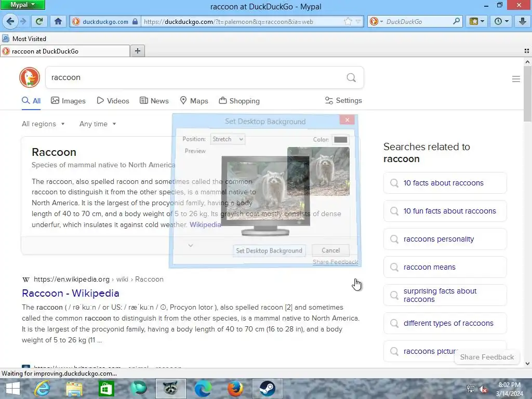Search for different types of raccoons
This screenshot has height=399, width=532.
click(445, 323)
